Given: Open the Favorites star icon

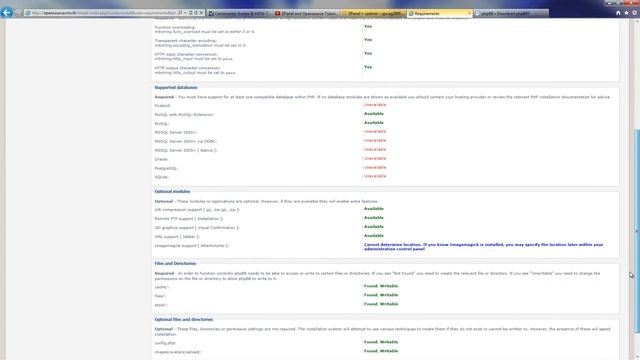Looking at the screenshot, I should [x=626, y=13].
